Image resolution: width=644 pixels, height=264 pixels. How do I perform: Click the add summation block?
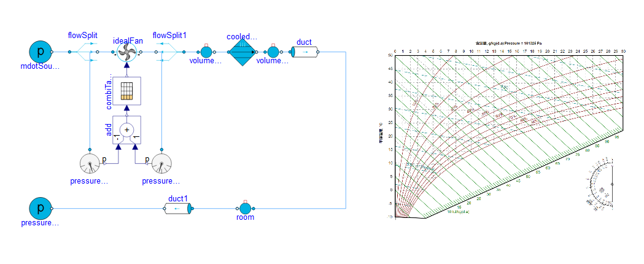[127, 130]
